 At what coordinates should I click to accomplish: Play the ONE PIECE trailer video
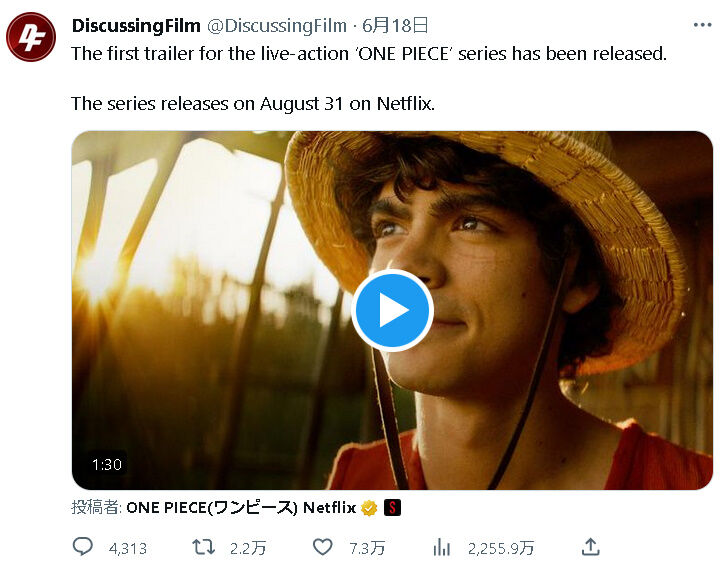[x=392, y=310]
